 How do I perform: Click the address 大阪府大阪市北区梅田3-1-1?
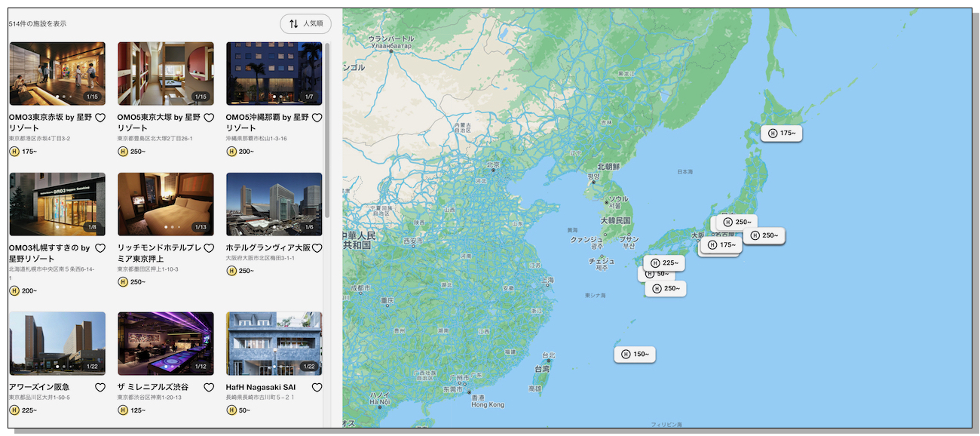coord(260,258)
